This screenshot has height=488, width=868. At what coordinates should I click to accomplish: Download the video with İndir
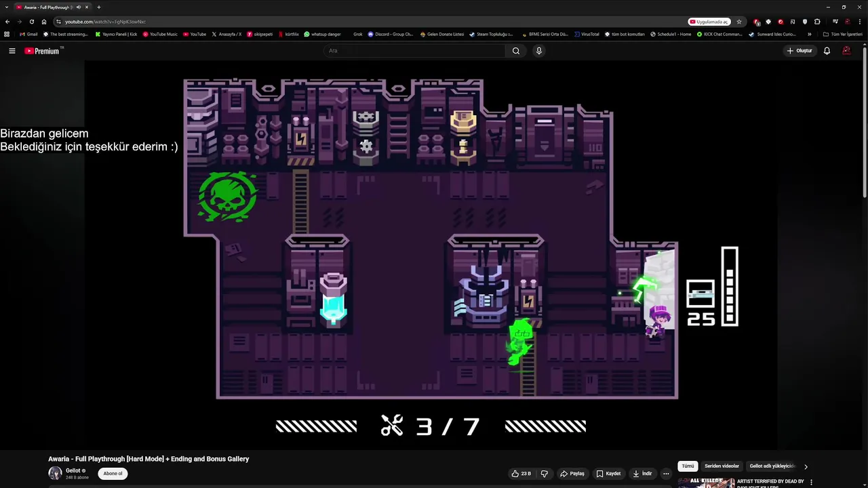tap(642, 474)
